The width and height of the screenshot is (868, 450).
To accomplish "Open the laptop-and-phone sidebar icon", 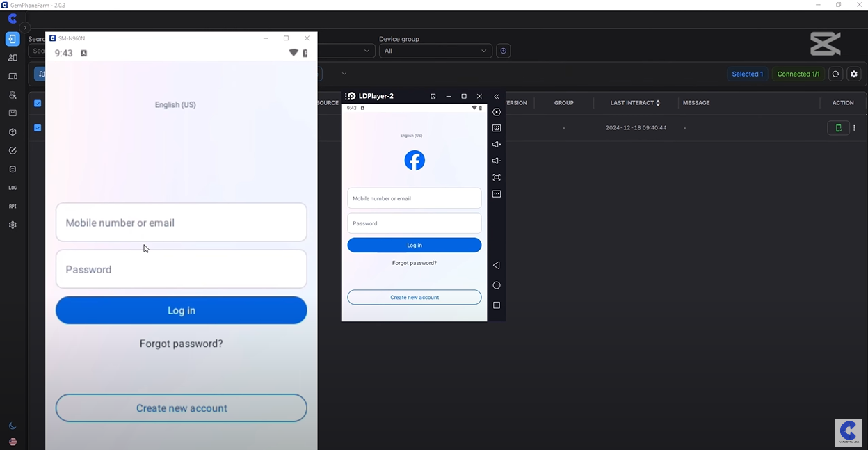I will click(x=13, y=77).
